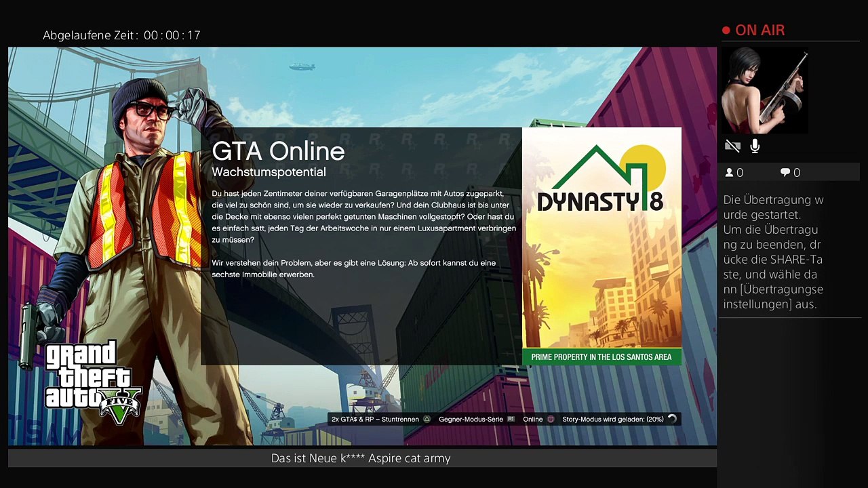The height and width of the screenshot is (488, 868).
Task: Select the 'Gegner-Modus-Serie' prompt
Action: pyautogui.click(x=471, y=420)
